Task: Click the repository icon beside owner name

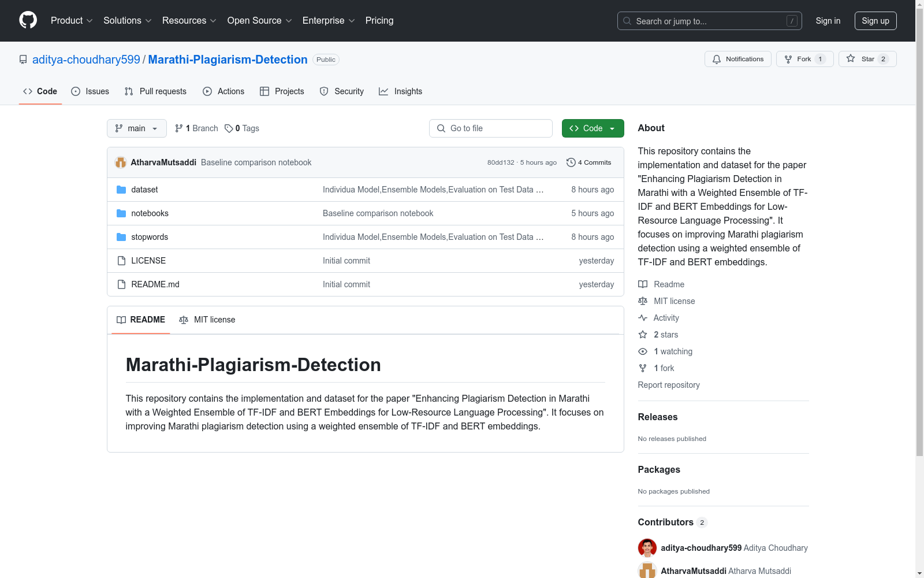Action: [23, 60]
